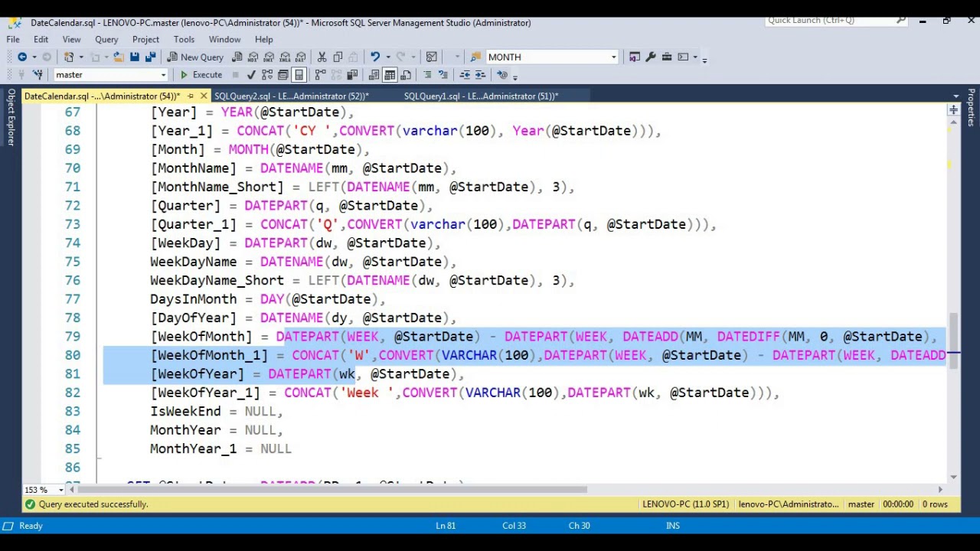Click the Parse checkmark icon

251,75
